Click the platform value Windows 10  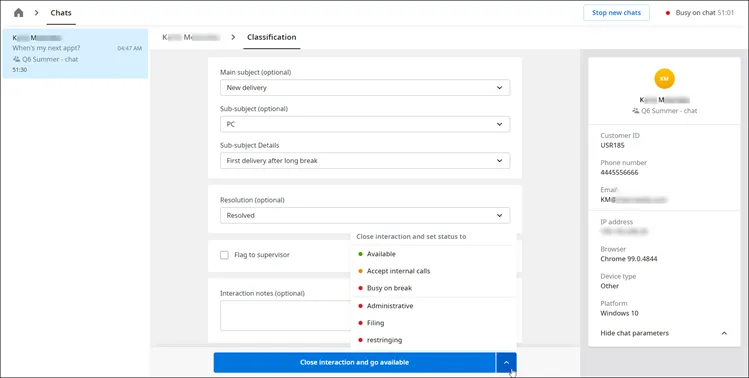(620, 313)
